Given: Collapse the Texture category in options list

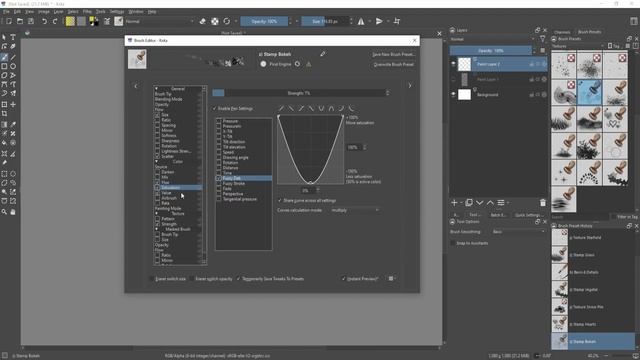Looking at the screenshot, I should pyautogui.click(x=156, y=213).
